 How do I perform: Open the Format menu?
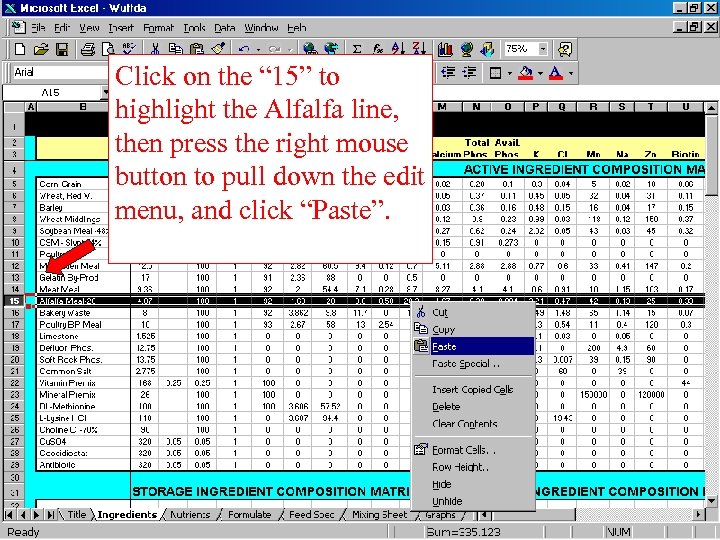point(158,28)
